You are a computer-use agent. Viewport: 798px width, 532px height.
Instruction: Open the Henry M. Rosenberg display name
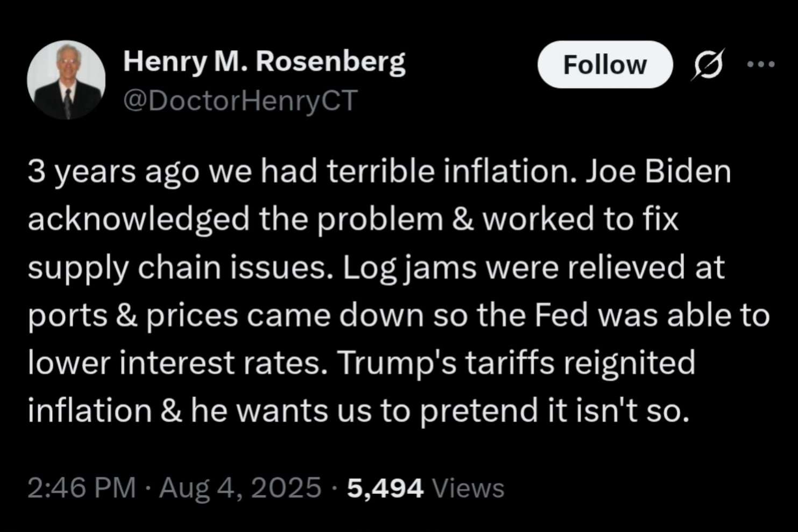coord(264,61)
